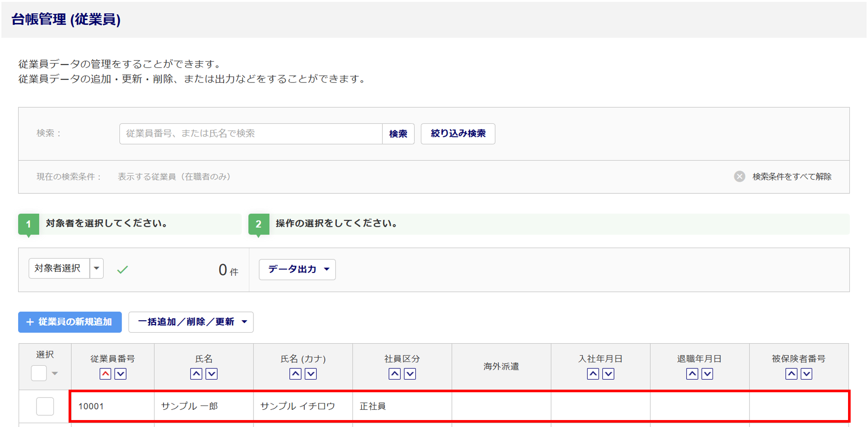Click the X icon to clear search conditions
This screenshot has height=427, width=868.
click(x=740, y=176)
